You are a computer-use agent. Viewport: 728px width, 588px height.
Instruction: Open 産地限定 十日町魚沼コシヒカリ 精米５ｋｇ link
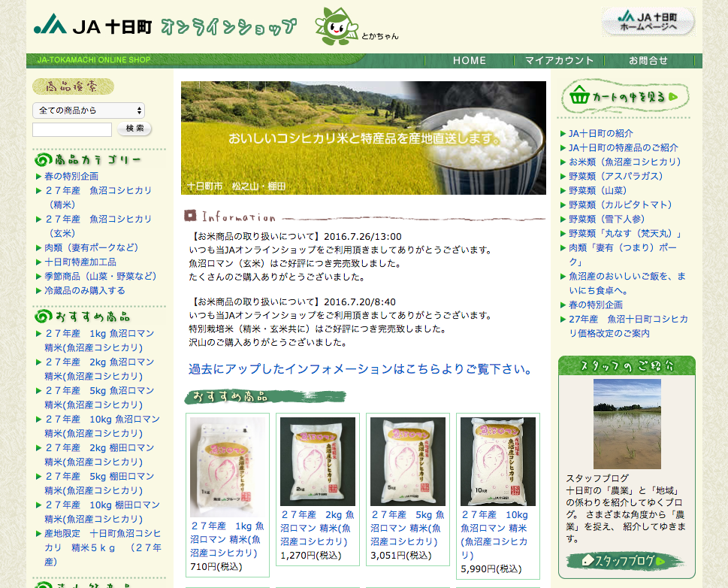[x=103, y=547]
